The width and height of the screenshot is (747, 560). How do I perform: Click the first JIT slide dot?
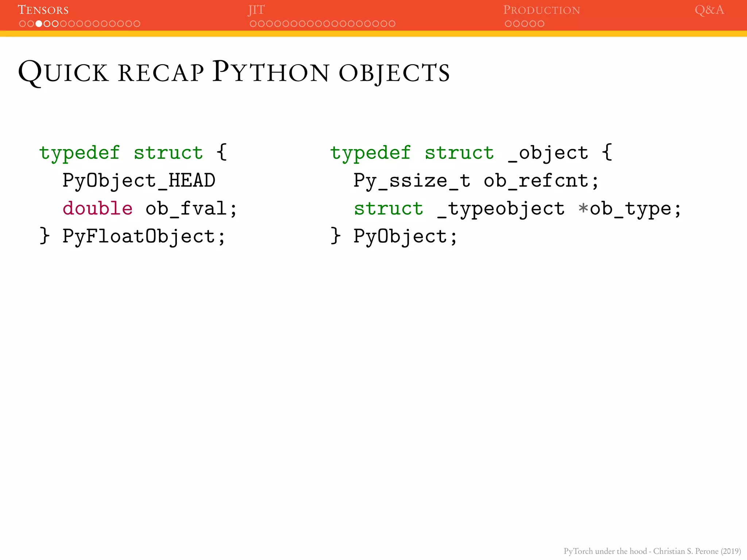(x=253, y=24)
